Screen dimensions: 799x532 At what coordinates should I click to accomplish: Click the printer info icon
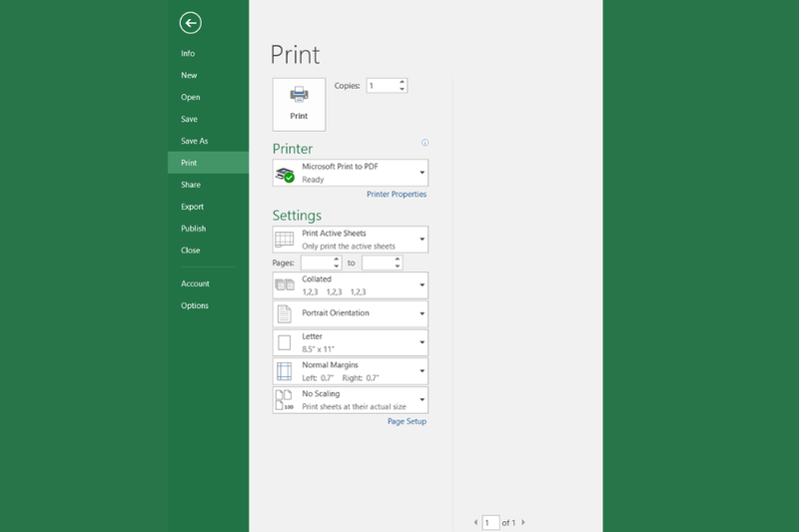point(424,143)
